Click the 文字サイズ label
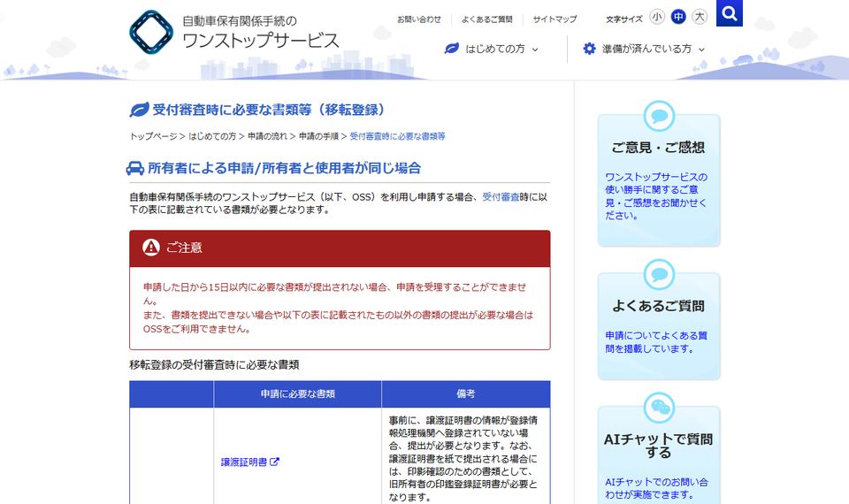This screenshot has height=504, width=849. tap(624, 19)
